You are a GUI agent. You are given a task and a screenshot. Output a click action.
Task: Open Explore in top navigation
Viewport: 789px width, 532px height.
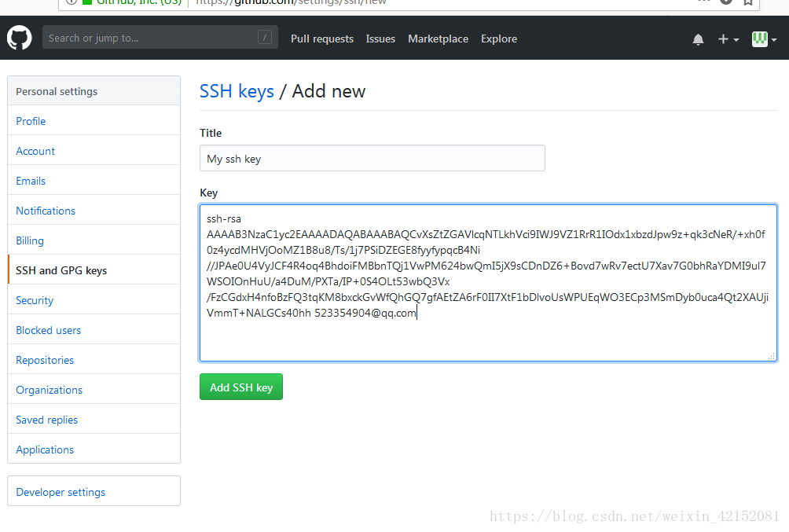pos(499,39)
